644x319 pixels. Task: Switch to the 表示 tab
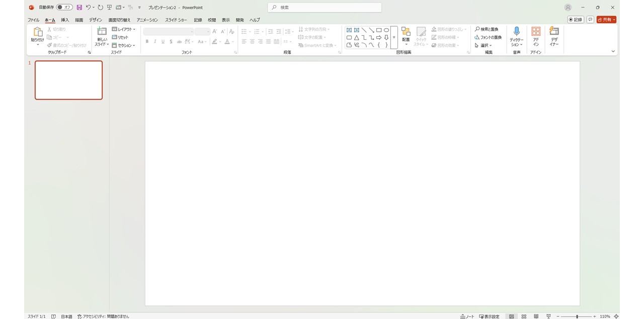click(x=226, y=20)
